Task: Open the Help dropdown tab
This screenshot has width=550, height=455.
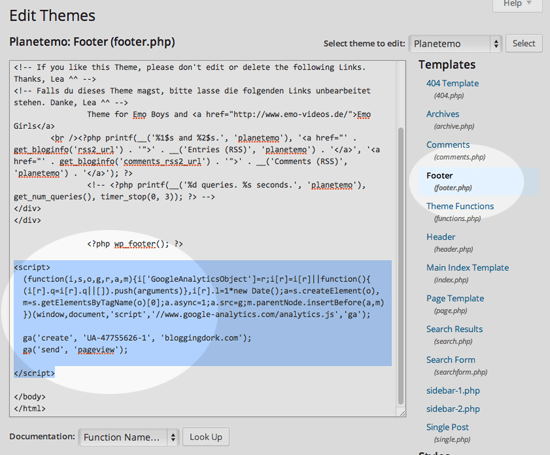Action: point(517,4)
